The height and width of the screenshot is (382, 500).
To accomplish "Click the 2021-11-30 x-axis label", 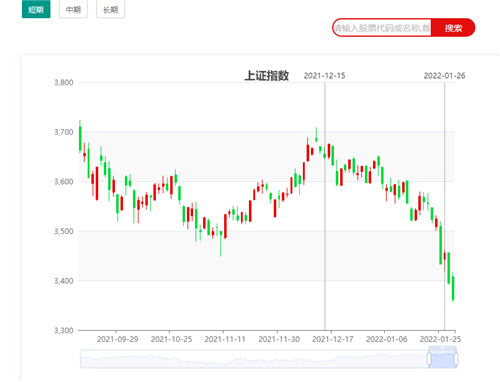I will click(x=279, y=339).
